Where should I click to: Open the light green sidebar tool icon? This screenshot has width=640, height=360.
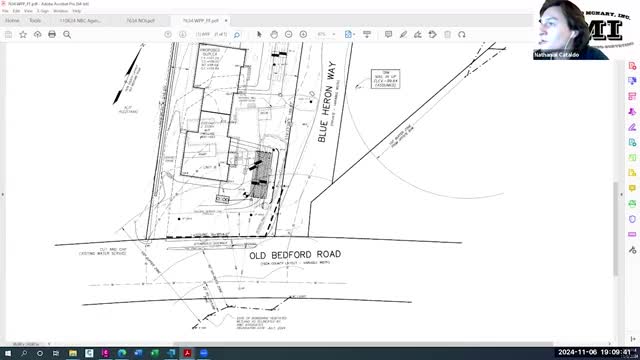[632, 158]
